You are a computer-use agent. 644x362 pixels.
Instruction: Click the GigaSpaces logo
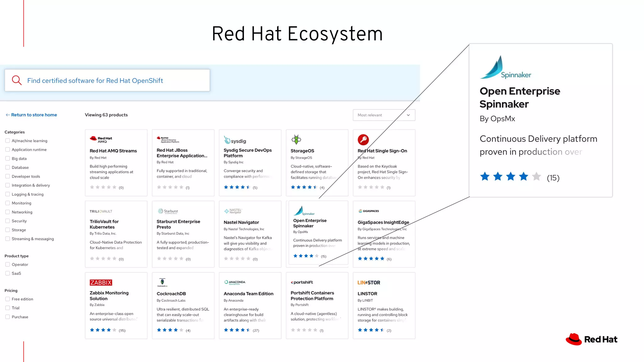coord(369,211)
